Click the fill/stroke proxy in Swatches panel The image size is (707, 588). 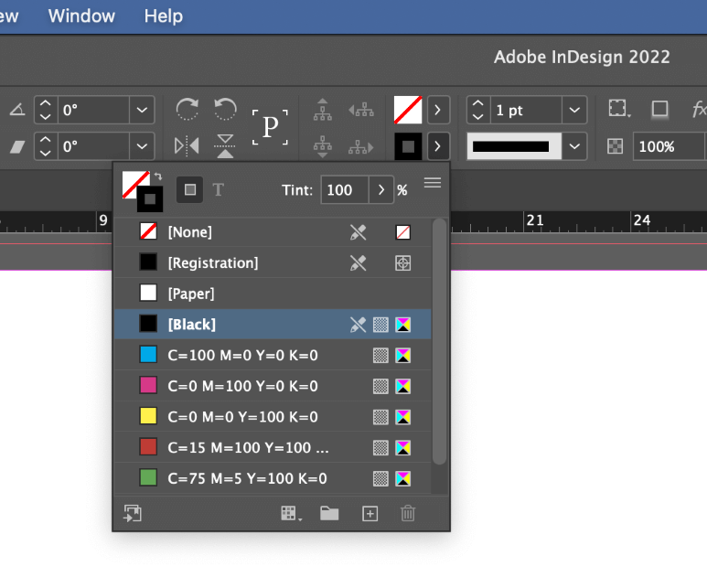pos(142,191)
